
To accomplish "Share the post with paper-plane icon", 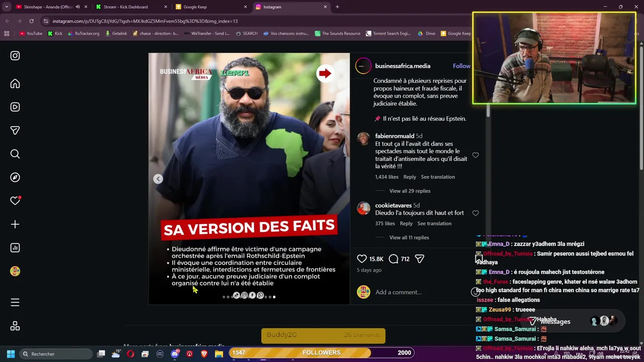I will point(420,259).
